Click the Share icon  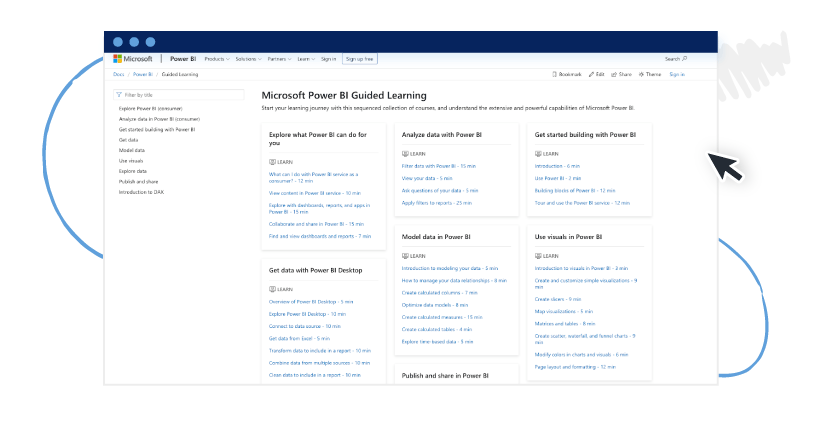[614, 74]
